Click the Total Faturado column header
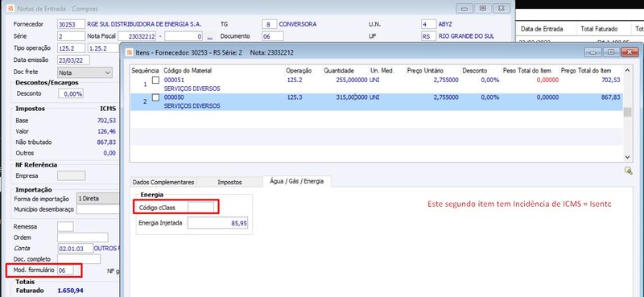This screenshot has height=297, width=644. pyautogui.click(x=599, y=29)
